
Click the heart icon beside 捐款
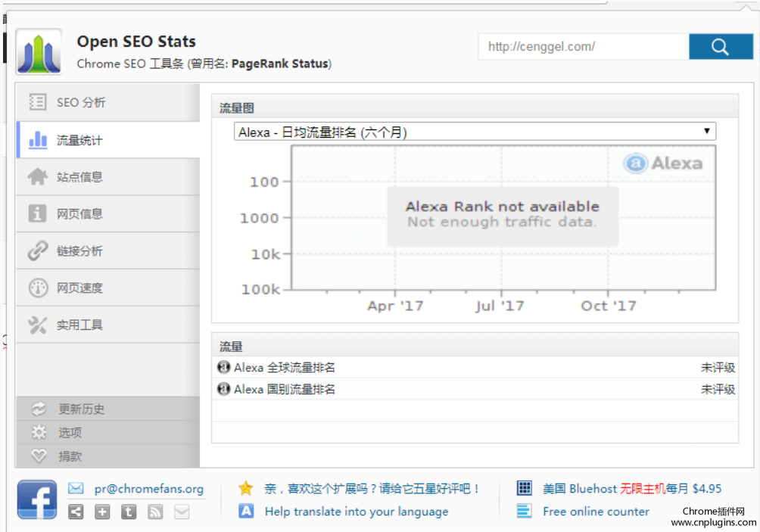tap(39, 456)
